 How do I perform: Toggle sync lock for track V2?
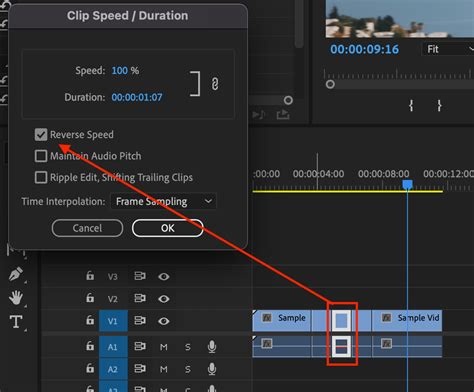tap(140, 298)
